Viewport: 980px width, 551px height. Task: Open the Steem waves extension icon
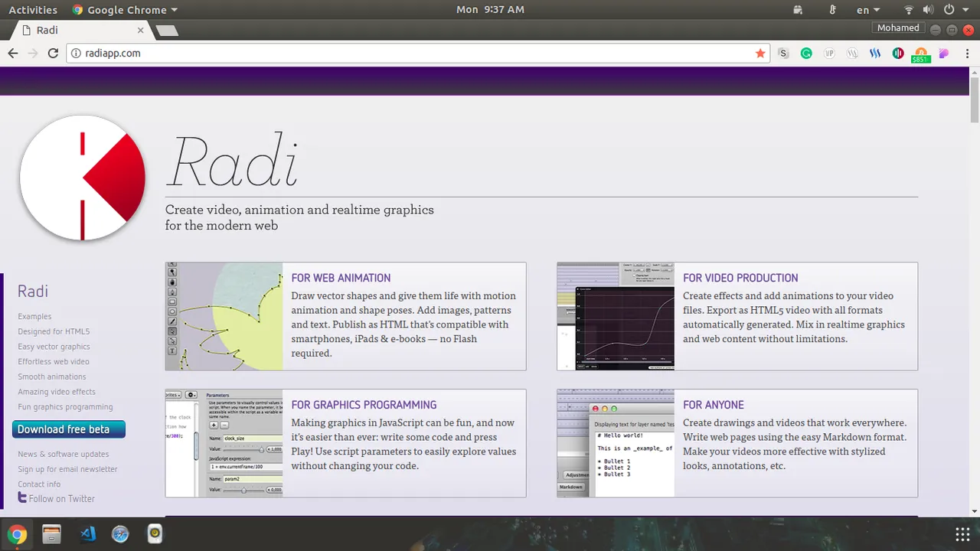pyautogui.click(x=875, y=53)
